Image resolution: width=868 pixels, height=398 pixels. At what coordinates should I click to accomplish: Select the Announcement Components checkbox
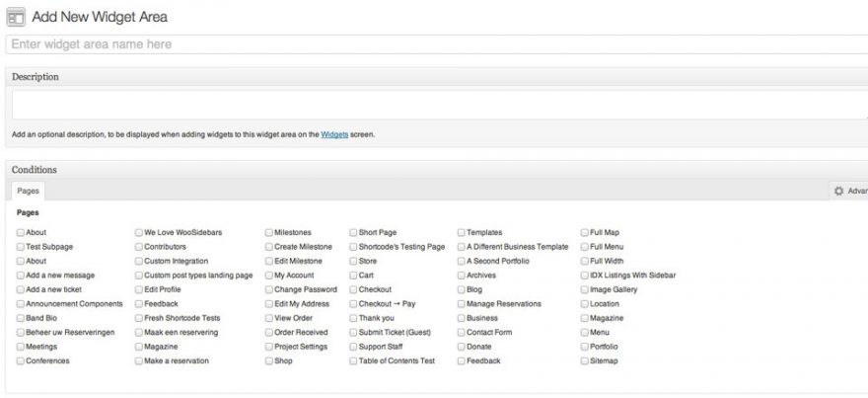click(21, 304)
